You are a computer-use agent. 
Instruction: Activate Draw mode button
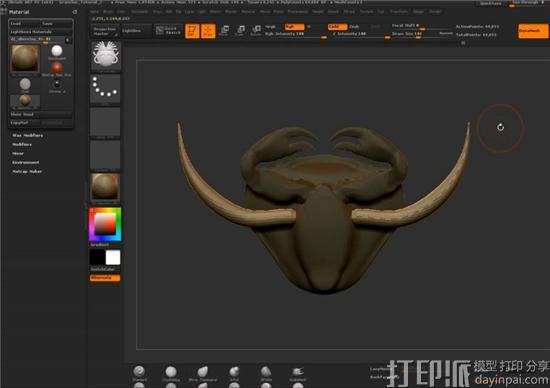click(x=208, y=31)
